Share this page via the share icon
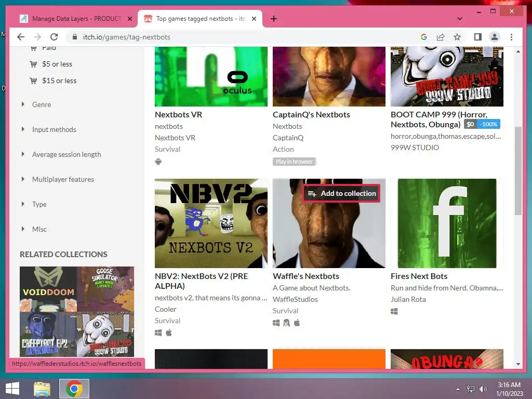This screenshot has width=532, height=399. (x=441, y=37)
